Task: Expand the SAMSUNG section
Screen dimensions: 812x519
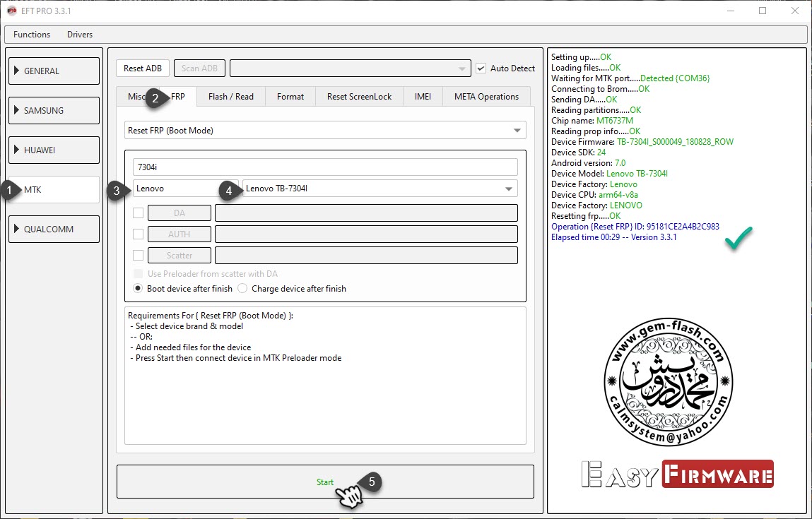Action: pos(54,110)
